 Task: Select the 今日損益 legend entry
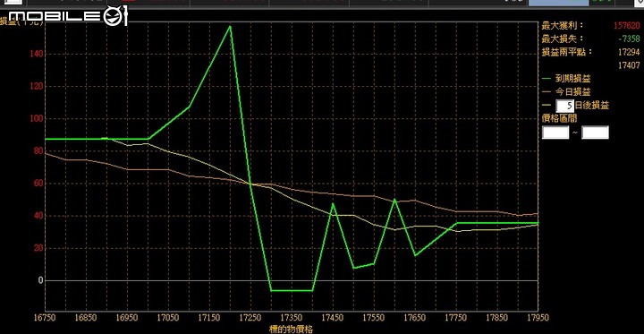point(573,91)
